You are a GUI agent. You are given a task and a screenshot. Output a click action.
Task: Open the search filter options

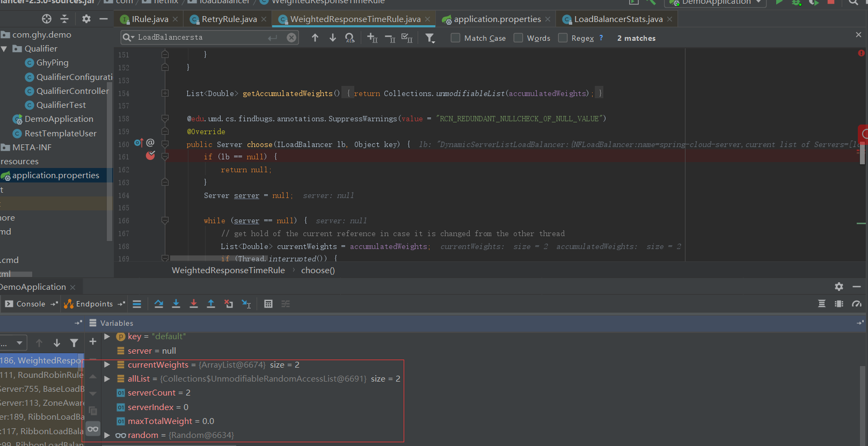(430, 38)
